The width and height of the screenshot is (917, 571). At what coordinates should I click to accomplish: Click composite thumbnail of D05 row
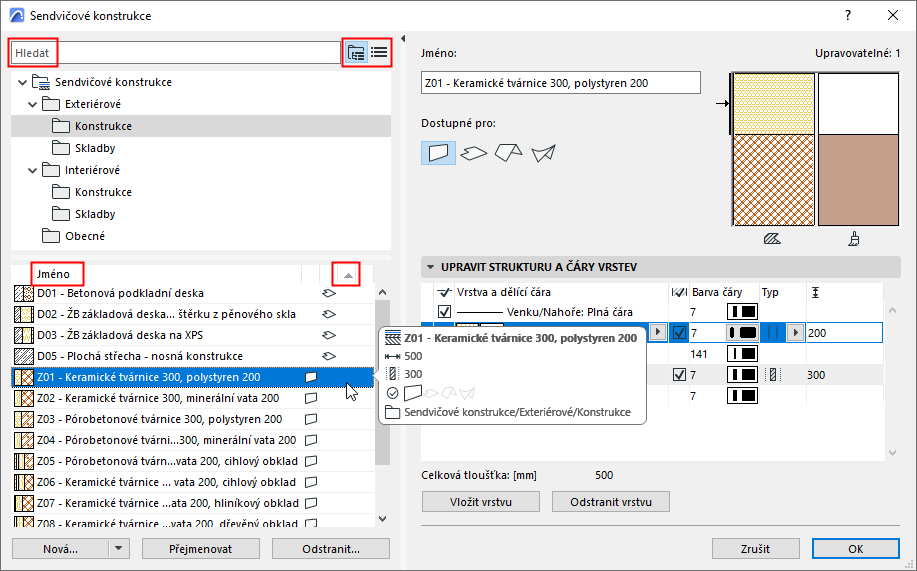point(24,356)
